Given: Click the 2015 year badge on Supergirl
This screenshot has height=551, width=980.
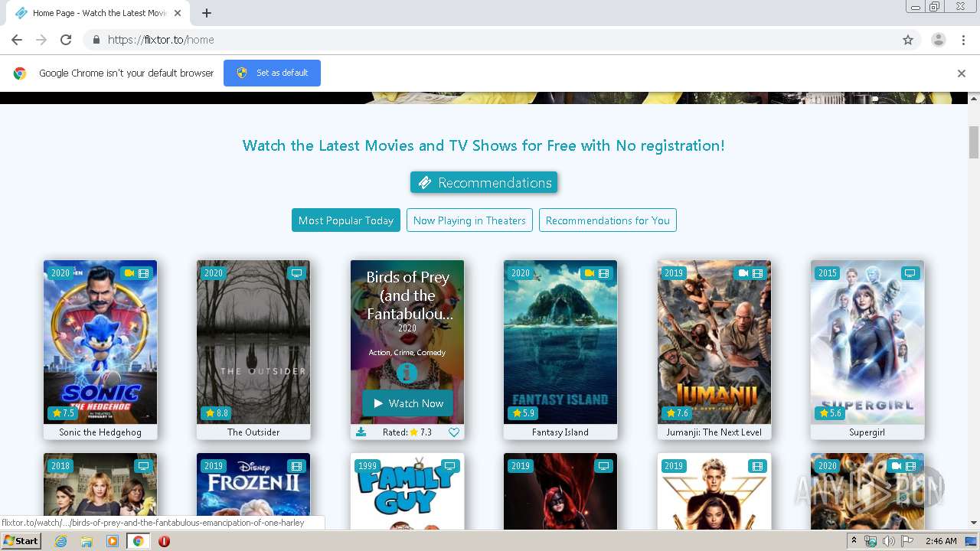Looking at the screenshot, I should [x=828, y=273].
